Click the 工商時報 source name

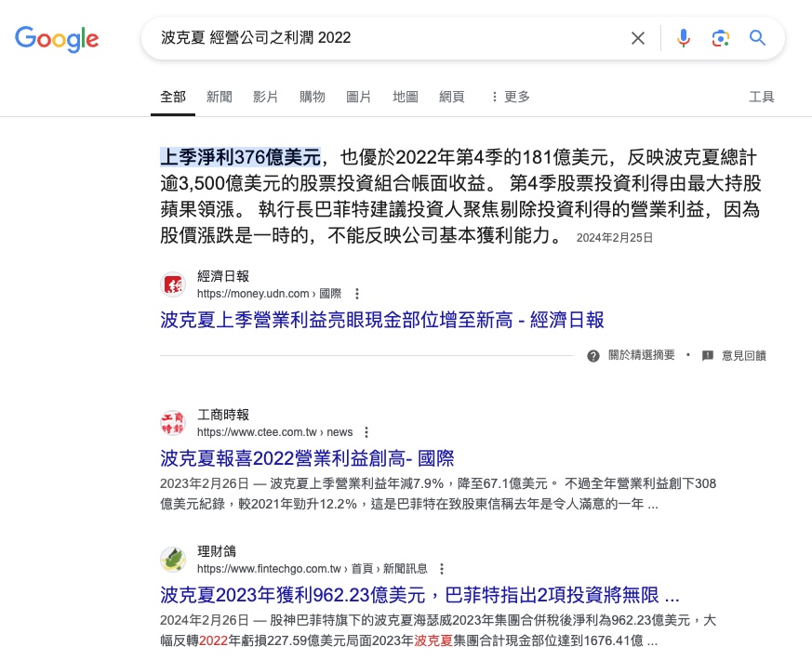pos(223,415)
